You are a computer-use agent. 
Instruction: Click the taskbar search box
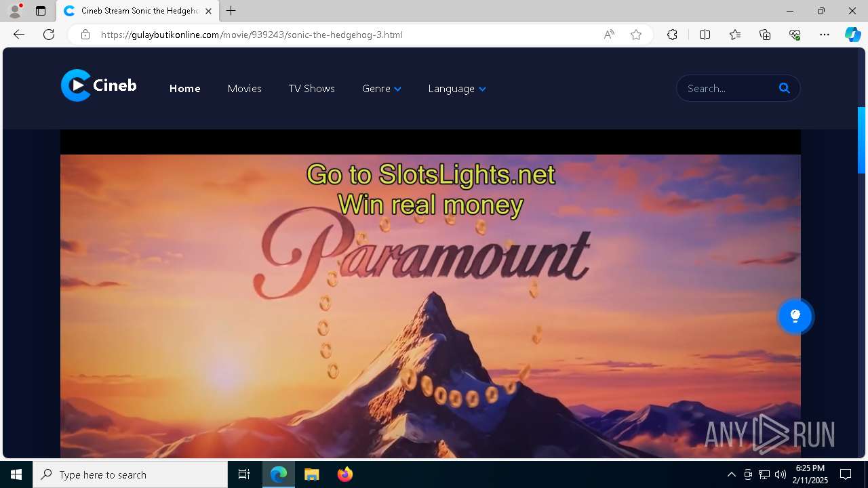point(130,474)
